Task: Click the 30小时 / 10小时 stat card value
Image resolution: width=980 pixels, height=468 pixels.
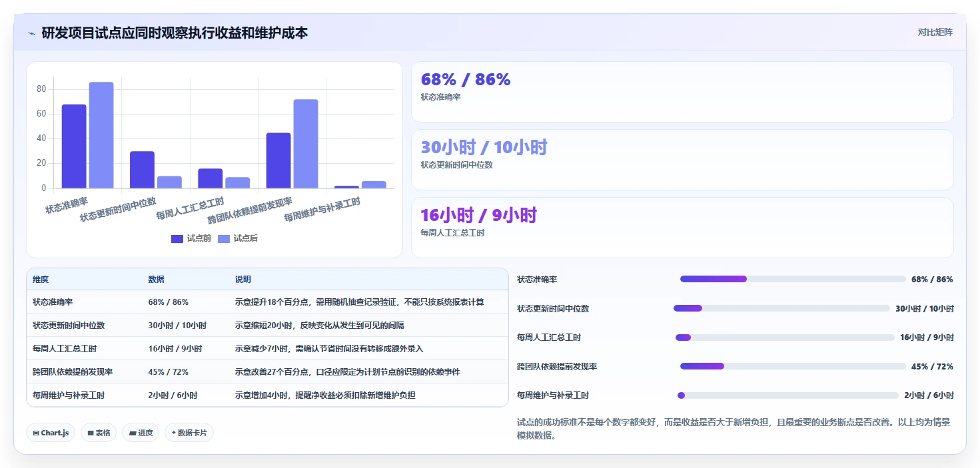Action: click(484, 147)
